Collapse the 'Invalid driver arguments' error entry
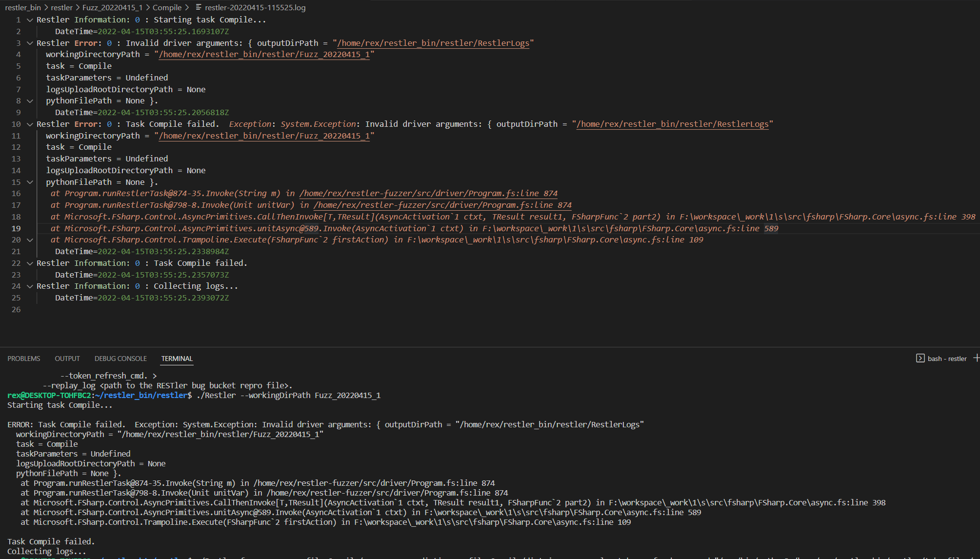Viewport: 980px width, 559px height. [29, 43]
